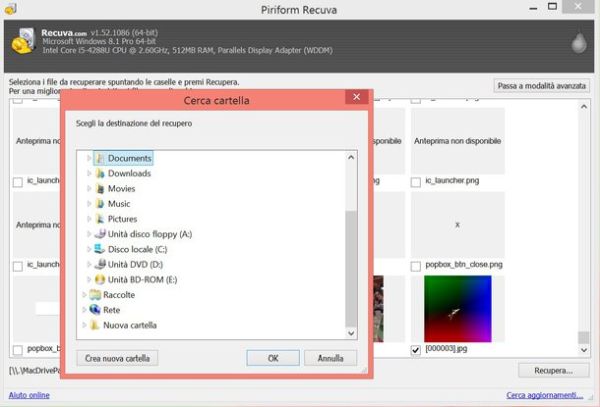
Task: Click the floppy disk drive icon
Action: [100, 234]
